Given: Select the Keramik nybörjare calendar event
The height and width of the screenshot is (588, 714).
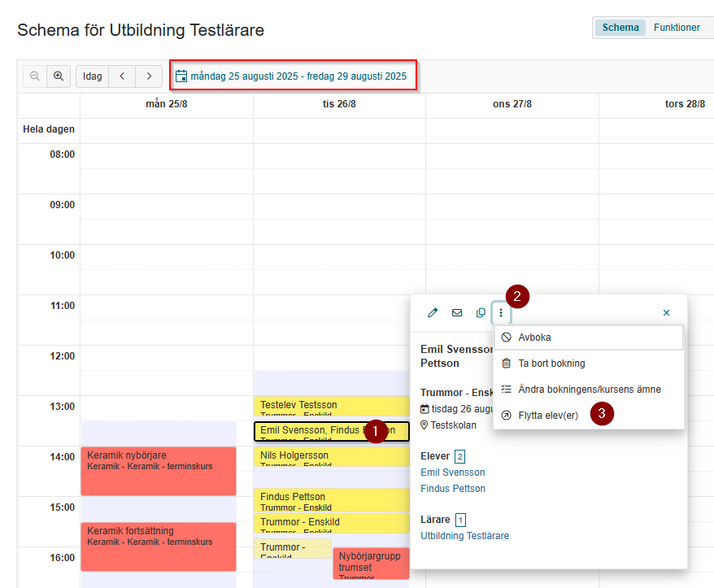Looking at the screenshot, I should 159,471.
